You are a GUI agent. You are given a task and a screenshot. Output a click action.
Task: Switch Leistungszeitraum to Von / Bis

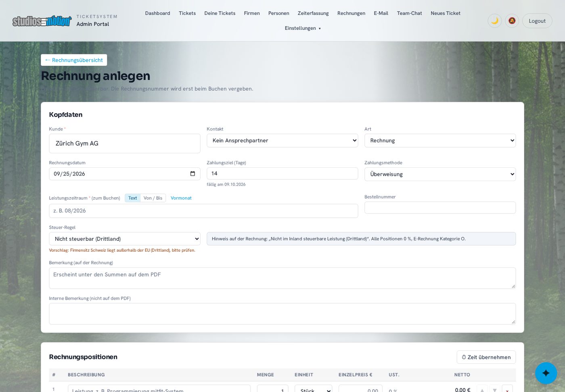click(x=153, y=198)
